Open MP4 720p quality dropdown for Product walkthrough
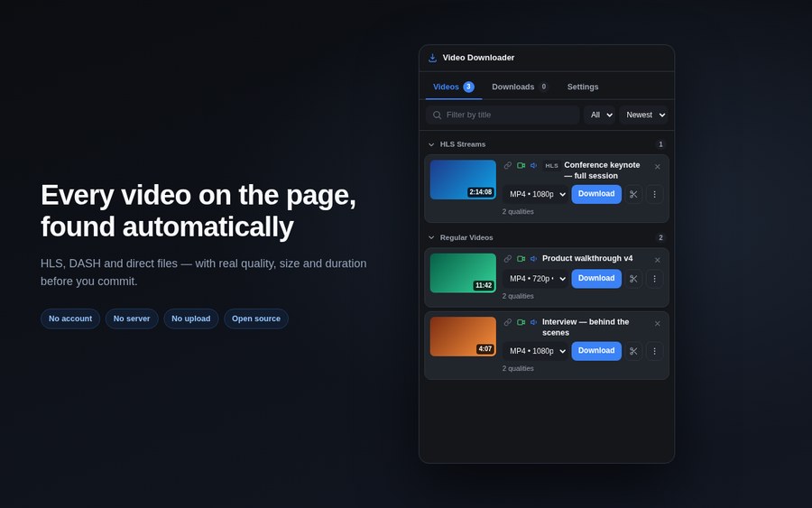Image resolution: width=812 pixels, height=508 pixels. pos(536,279)
